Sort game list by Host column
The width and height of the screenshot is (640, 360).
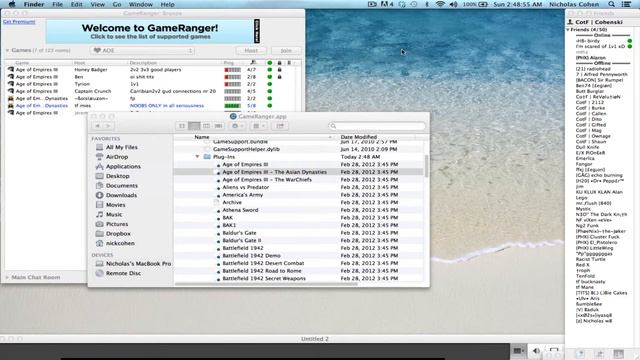80,63
